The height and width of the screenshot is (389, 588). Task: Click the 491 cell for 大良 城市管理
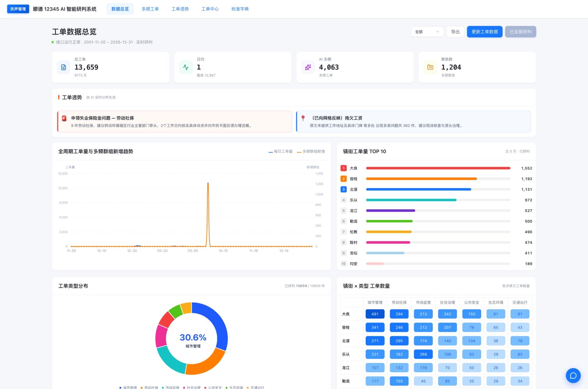tap(375, 314)
